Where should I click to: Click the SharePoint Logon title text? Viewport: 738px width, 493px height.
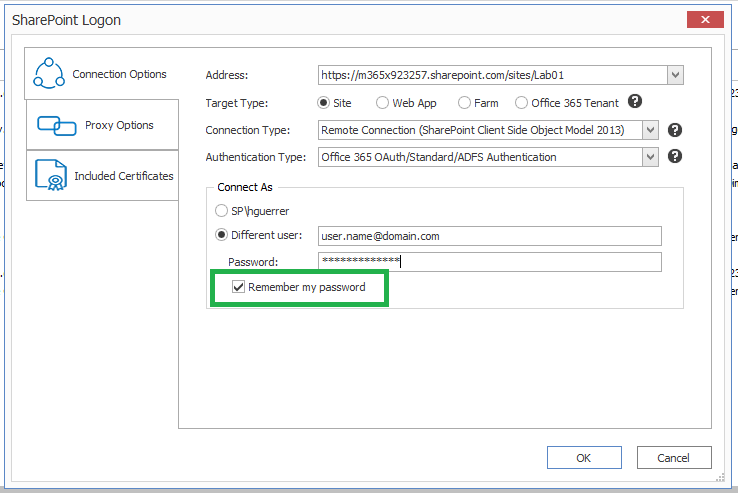click(x=66, y=20)
